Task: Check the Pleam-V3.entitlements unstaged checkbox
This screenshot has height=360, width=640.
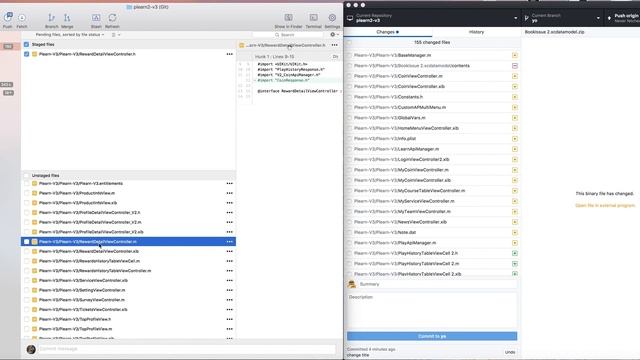Action: pyautogui.click(x=27, y=184)
